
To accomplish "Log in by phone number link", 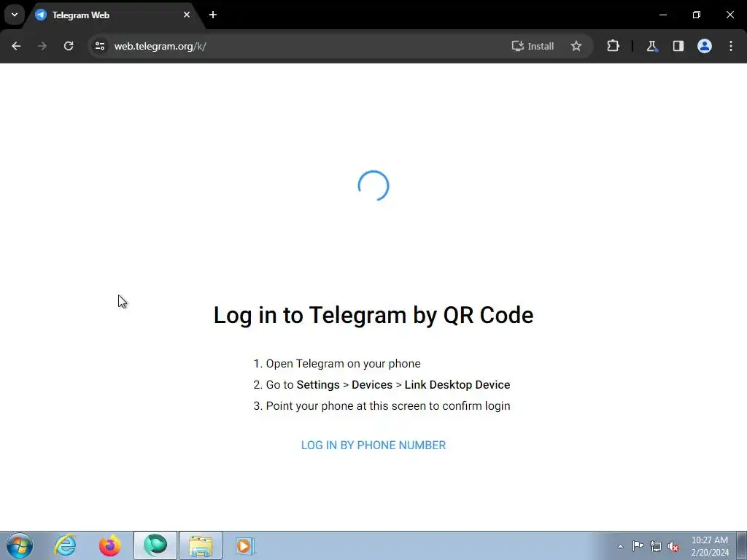I will click(373, 446).
